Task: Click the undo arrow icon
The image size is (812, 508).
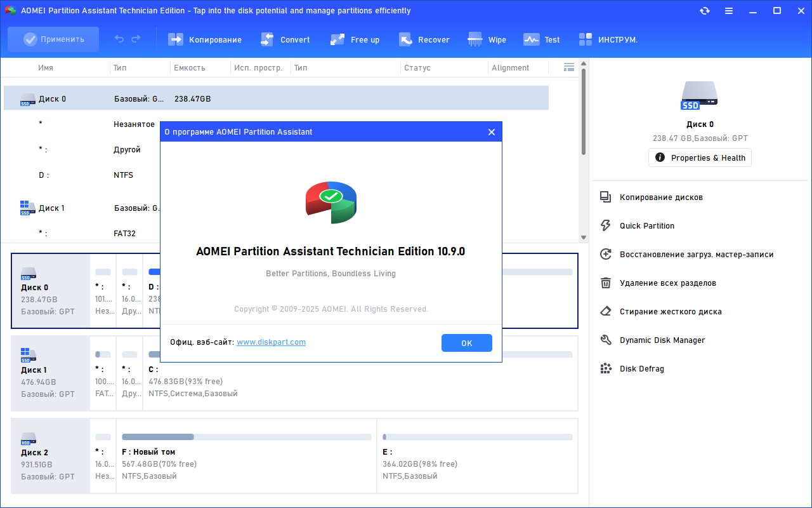Action: coord(119,39)
